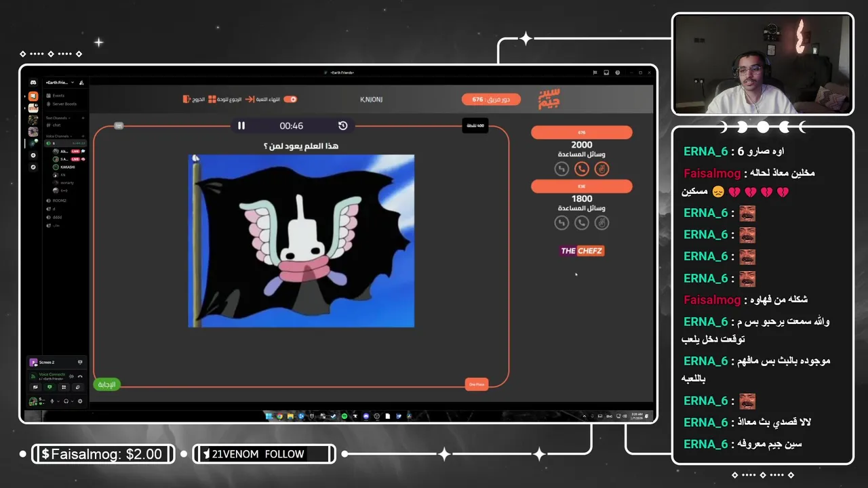
Task: Click the سين جيم game logo
Action: click(x=549, y=99)
